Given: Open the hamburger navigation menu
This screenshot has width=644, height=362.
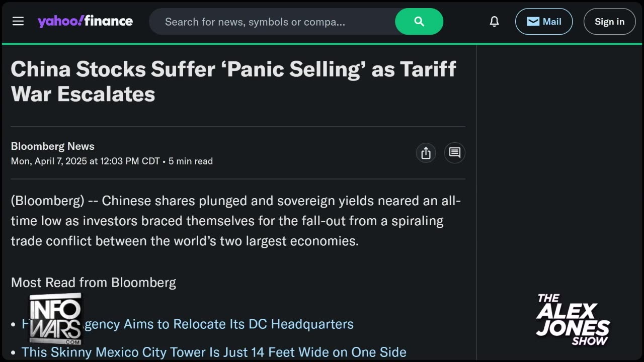Looking at the screenshot, I should pyautogui.click(x=18, y=21).
